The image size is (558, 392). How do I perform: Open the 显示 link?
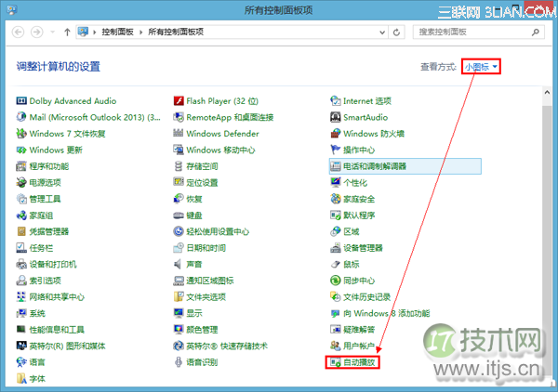(x=194, y=313)
